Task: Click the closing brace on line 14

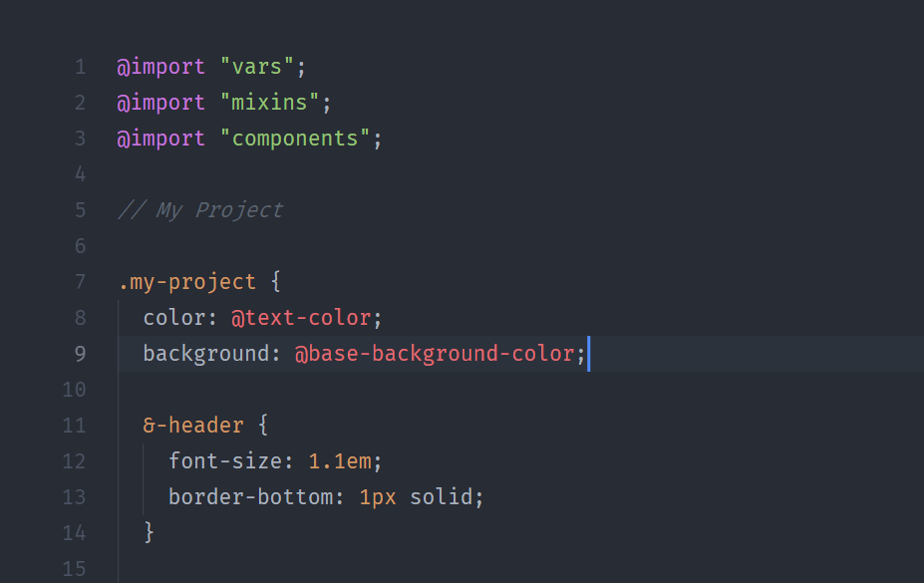Action: pyautogui.click(x=150, y=532)
